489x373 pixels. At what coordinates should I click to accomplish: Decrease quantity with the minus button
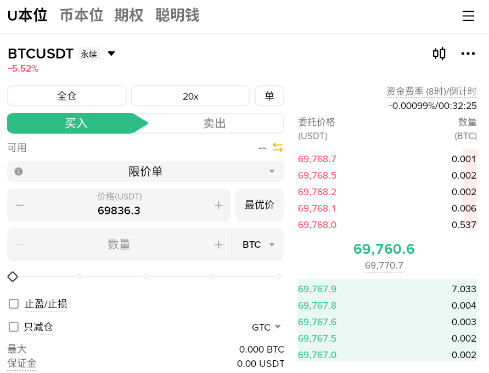[20, 245]
